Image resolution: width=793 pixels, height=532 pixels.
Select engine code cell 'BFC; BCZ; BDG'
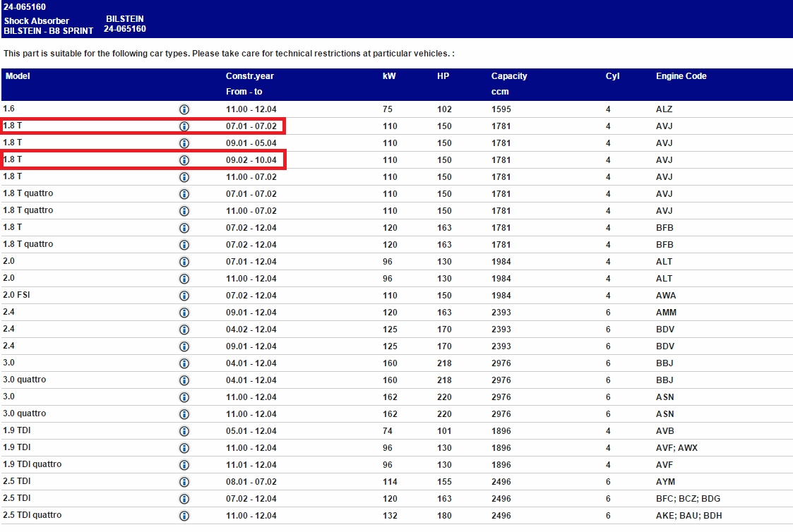tap(688, 499)
